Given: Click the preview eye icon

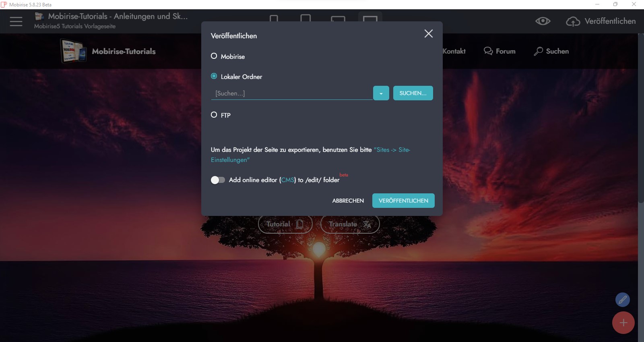Looking at the screenshot, I should (x=543, y=21).
